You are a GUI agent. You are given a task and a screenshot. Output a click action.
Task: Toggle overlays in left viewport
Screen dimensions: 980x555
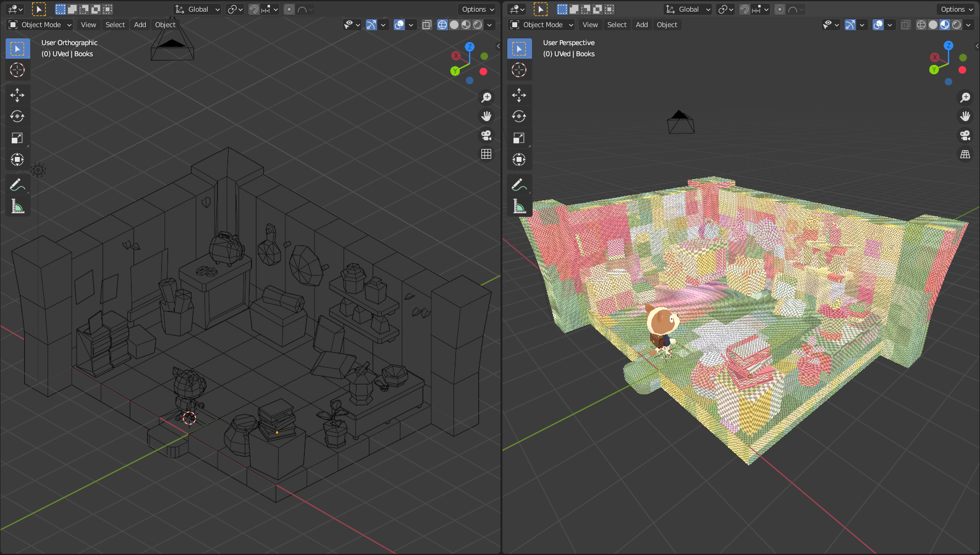pos(399,25)
